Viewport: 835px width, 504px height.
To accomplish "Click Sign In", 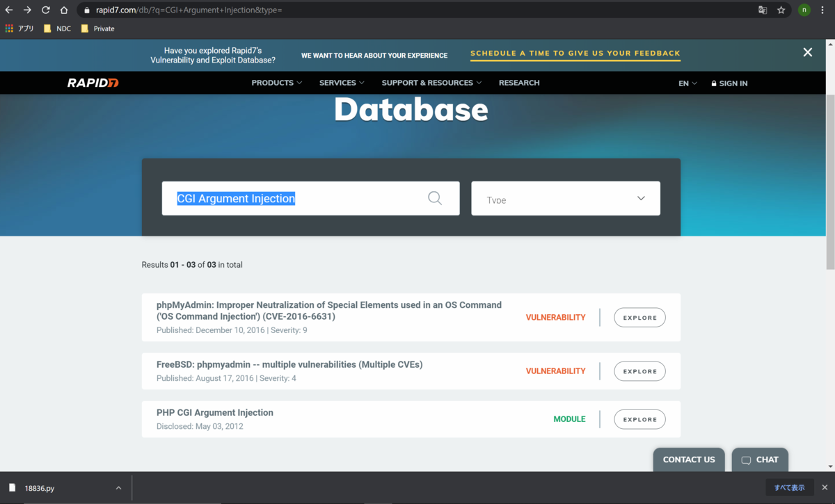I will (729, 83).
